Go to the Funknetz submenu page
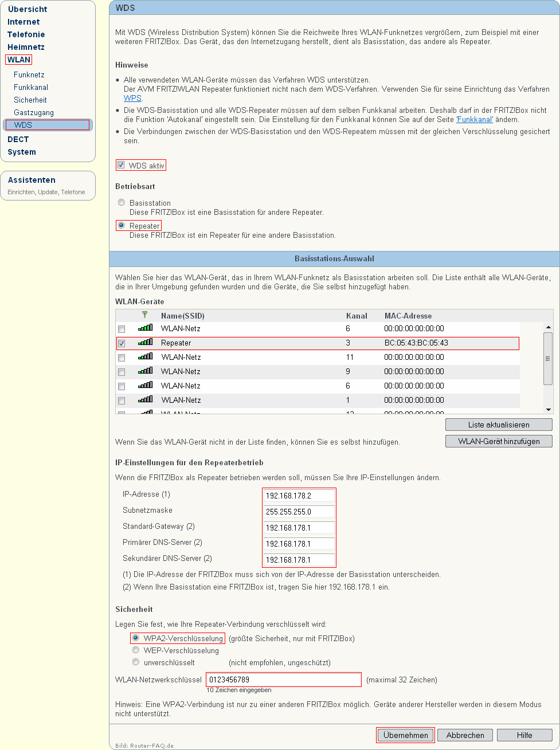This screenshot has height=750, width=560. click(x=29, y=74)
